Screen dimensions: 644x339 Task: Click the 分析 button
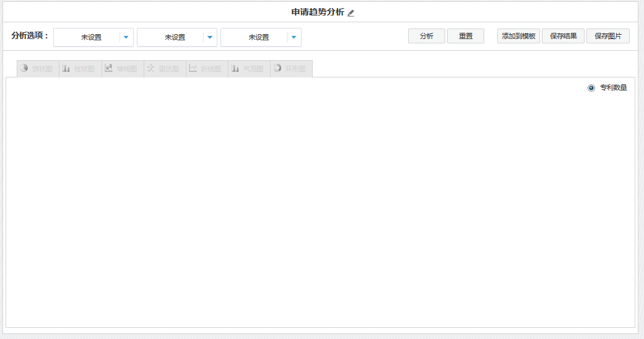click(x=426, y=36)
